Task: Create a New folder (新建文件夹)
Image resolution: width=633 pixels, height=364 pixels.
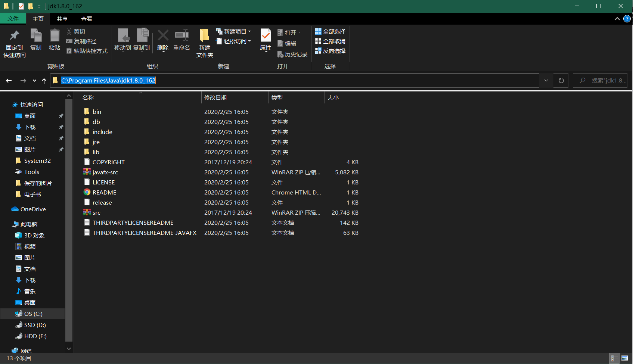Action: click(x=205, y=43)
